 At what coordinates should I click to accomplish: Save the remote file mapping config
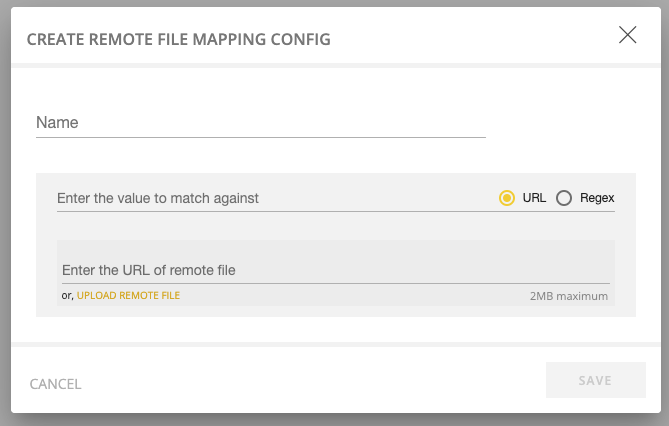click(596, 380)
